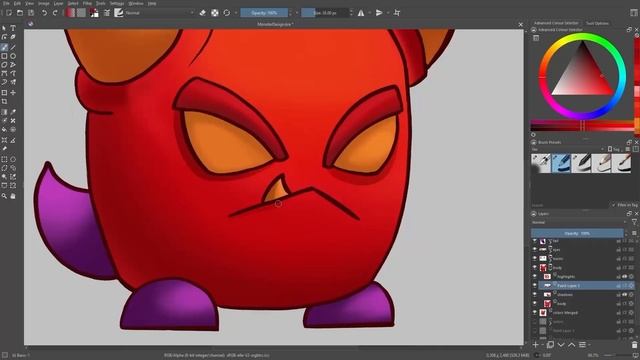Open vertical mirror options arrow
The height and width of the screenshot is (360, 640).
(388, 13)
